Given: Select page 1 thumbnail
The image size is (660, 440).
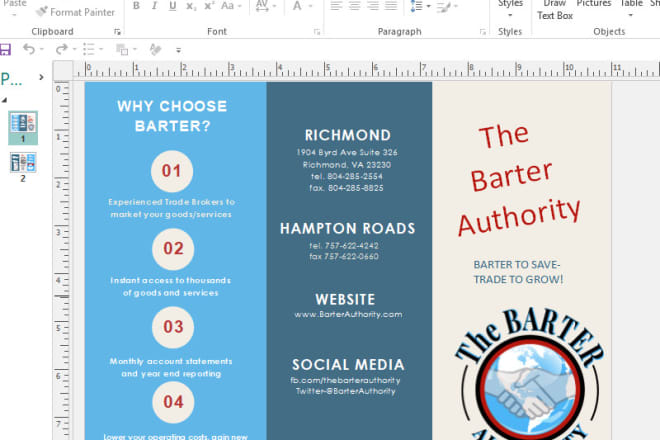Looking at the screenshot, I should tap(23, 128).
